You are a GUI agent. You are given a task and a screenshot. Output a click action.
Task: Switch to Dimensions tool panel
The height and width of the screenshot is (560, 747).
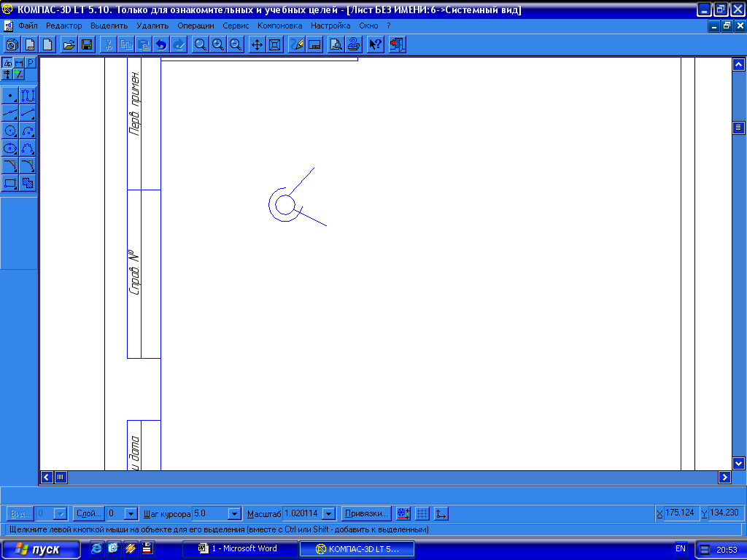coord(19,63)
